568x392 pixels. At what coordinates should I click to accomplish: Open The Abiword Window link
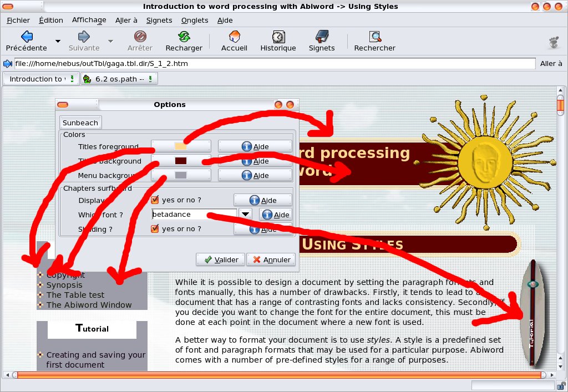pos(89,305)
